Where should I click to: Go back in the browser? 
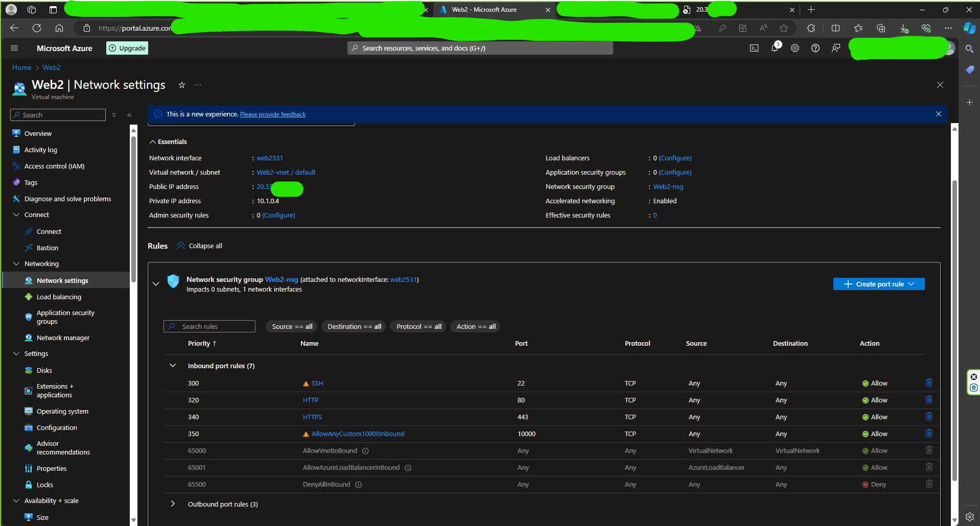click(14, 28)
